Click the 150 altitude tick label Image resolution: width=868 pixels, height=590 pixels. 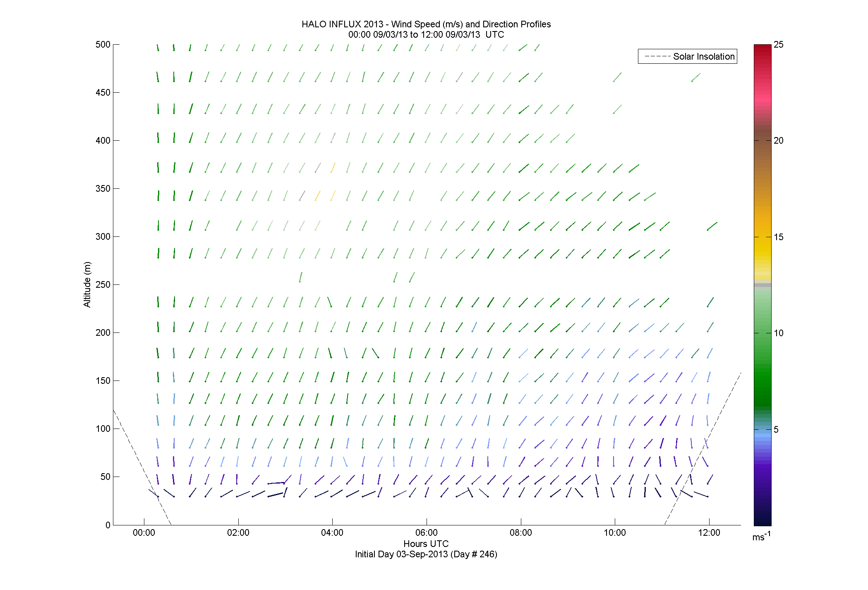pos(103,380)
